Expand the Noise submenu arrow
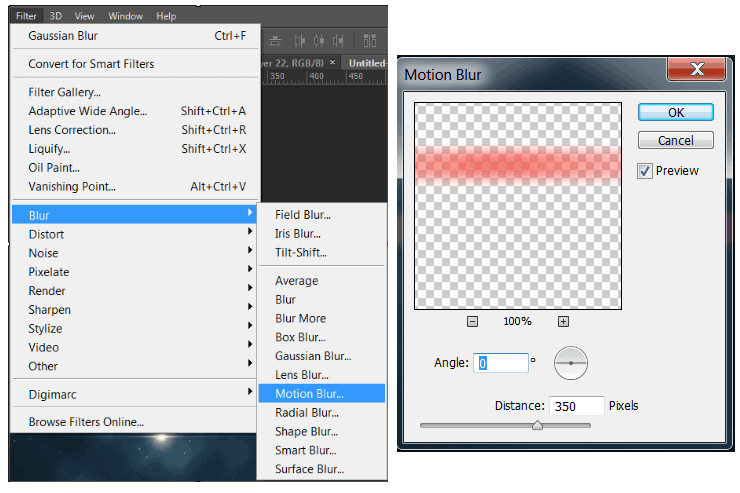The height and width of the screenshot is (493, 740). [250, 250]
